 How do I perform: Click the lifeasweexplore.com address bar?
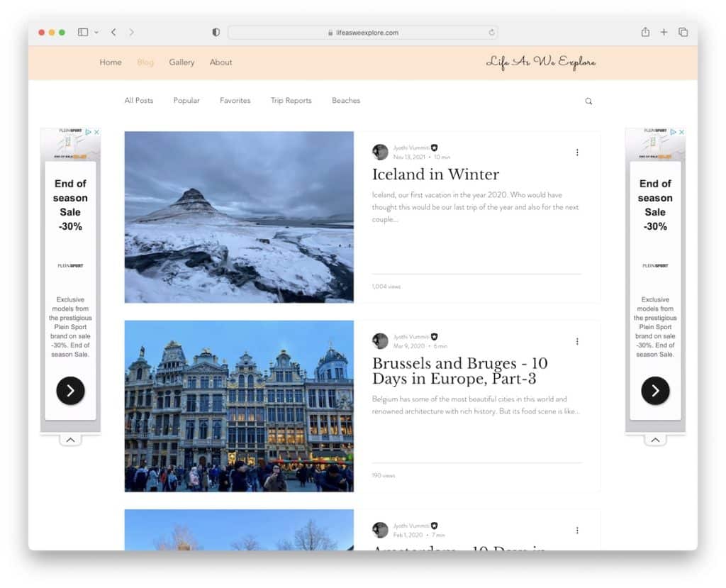pyautogui.click(x=362, y=33)
